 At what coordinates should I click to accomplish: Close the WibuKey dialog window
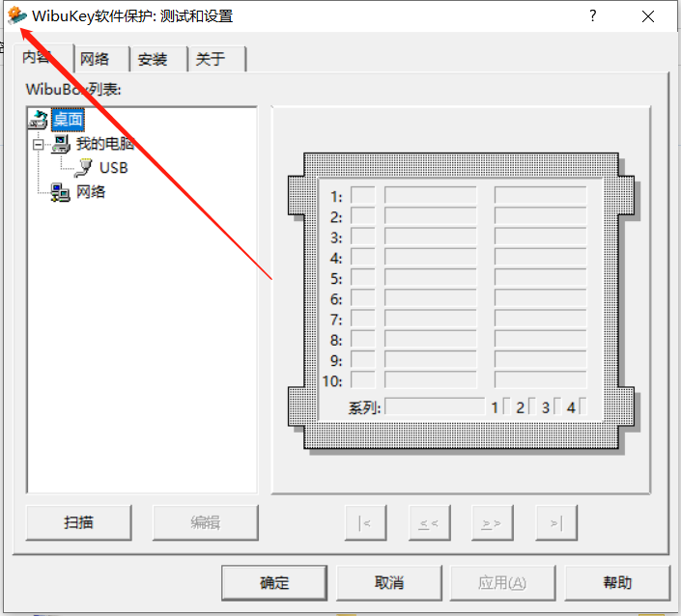648,16
